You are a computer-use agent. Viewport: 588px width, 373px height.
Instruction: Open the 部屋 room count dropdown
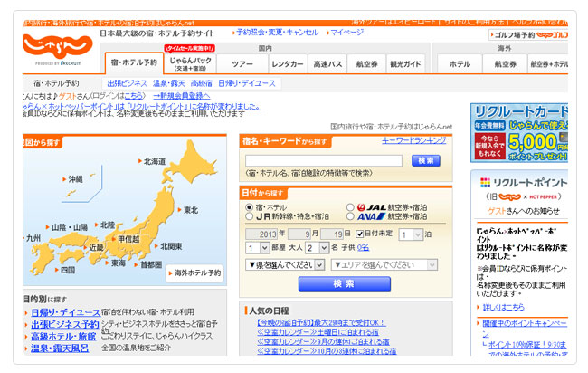[258, 248]
